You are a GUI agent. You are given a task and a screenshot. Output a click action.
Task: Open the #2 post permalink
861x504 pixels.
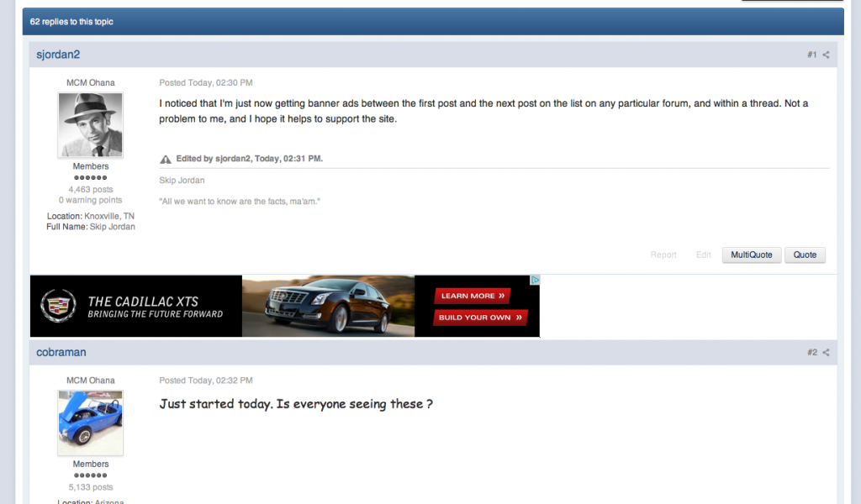click(812, 353)
